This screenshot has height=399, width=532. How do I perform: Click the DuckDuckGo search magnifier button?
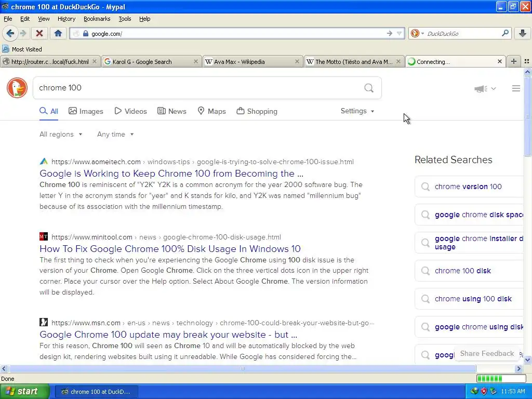[369, 88]
